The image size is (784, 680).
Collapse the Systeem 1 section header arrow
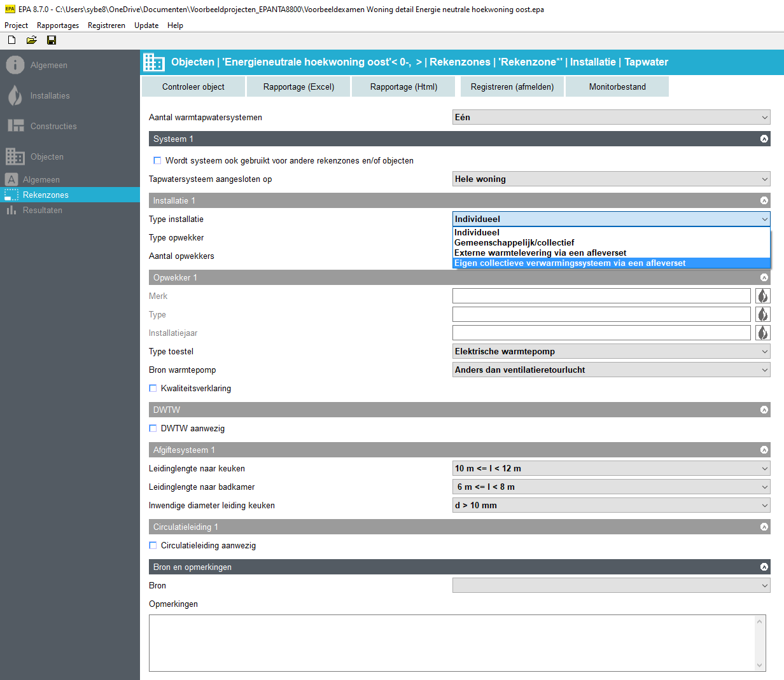pos(764,139)
